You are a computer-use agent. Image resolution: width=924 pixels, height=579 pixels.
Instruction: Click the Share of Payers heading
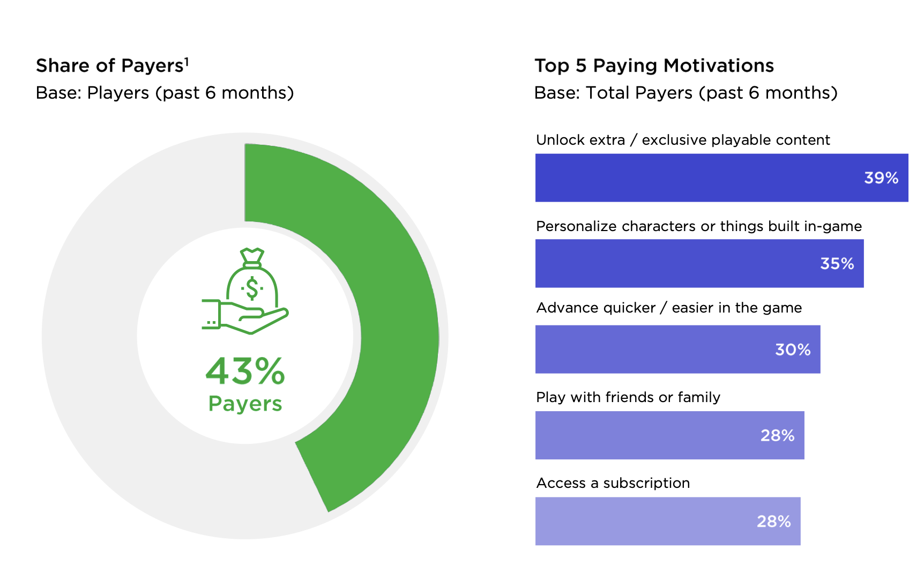coord(110,66)
